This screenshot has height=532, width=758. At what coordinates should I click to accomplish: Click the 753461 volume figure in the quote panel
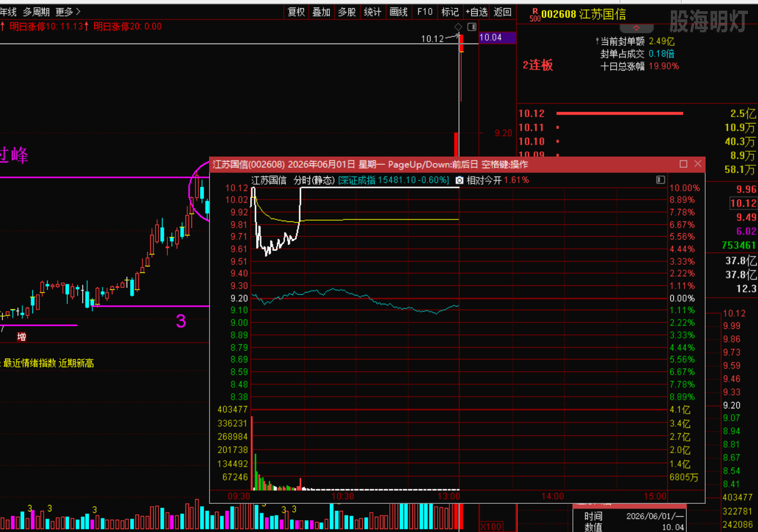pos(739,245)
